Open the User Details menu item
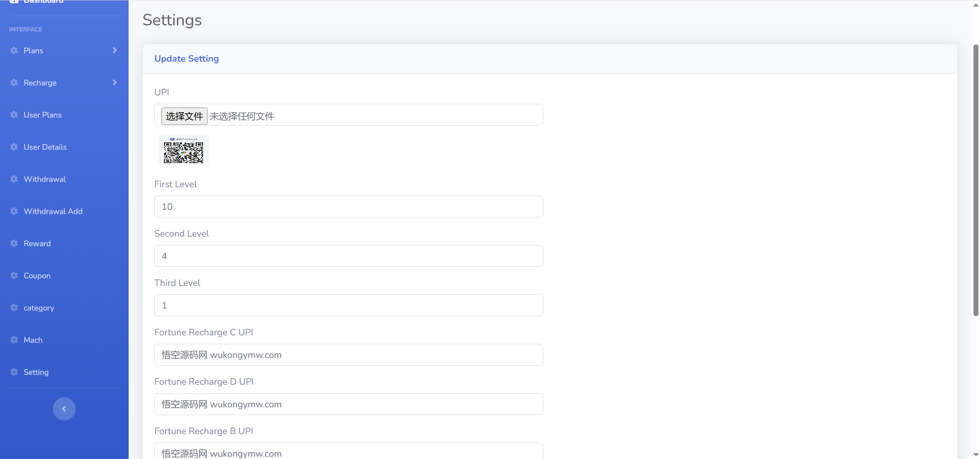980x459 pixels. click(x=45, y=147)
